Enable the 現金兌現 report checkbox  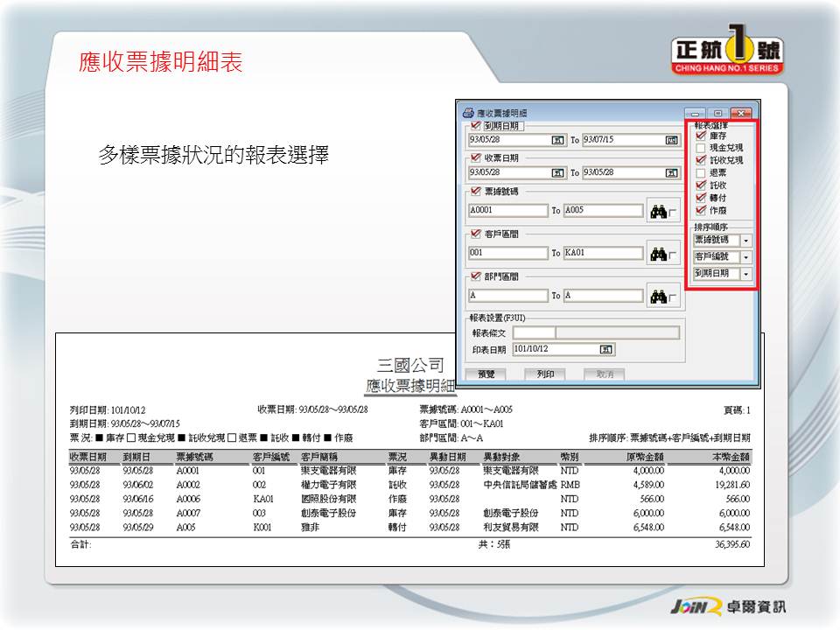point(700,149)
